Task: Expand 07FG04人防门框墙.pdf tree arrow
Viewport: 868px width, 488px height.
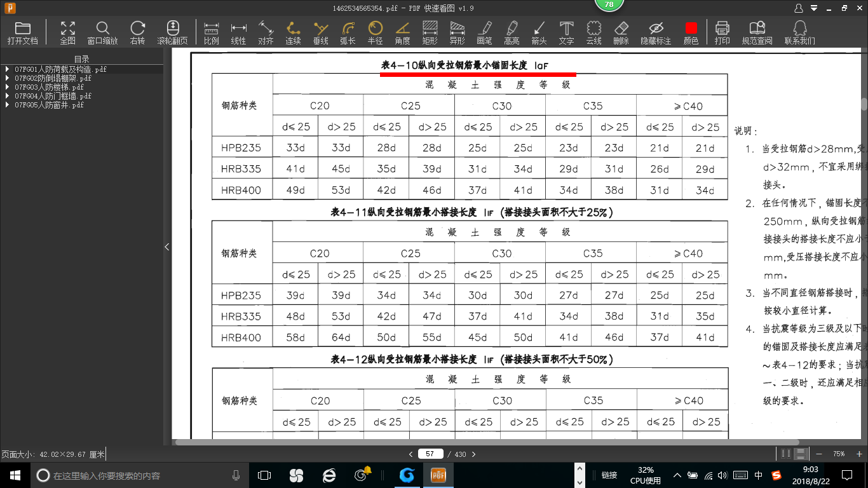Action: [x=6, y=96]
